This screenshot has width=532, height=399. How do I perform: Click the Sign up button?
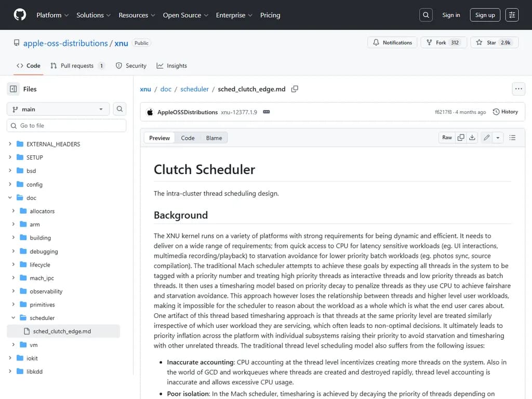485,15
